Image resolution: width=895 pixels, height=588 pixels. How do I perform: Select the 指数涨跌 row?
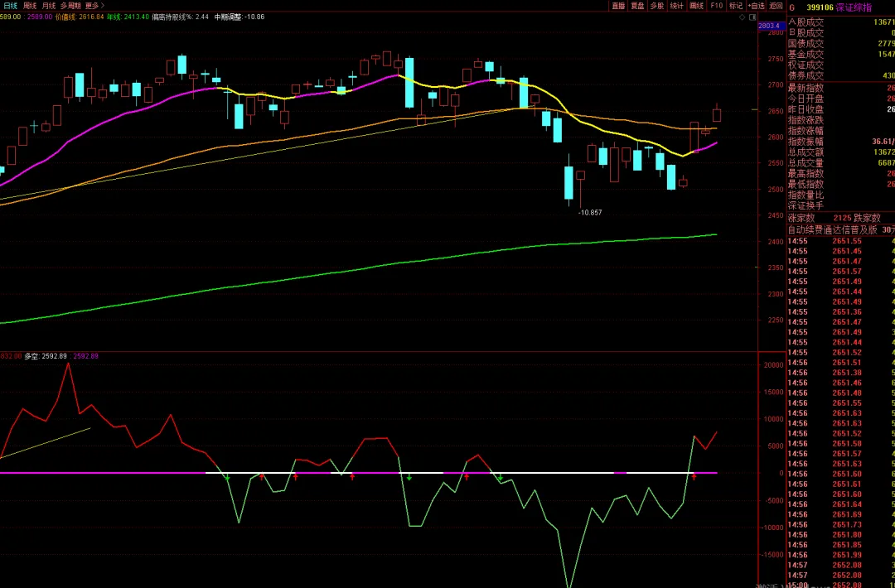coord(841,120)
